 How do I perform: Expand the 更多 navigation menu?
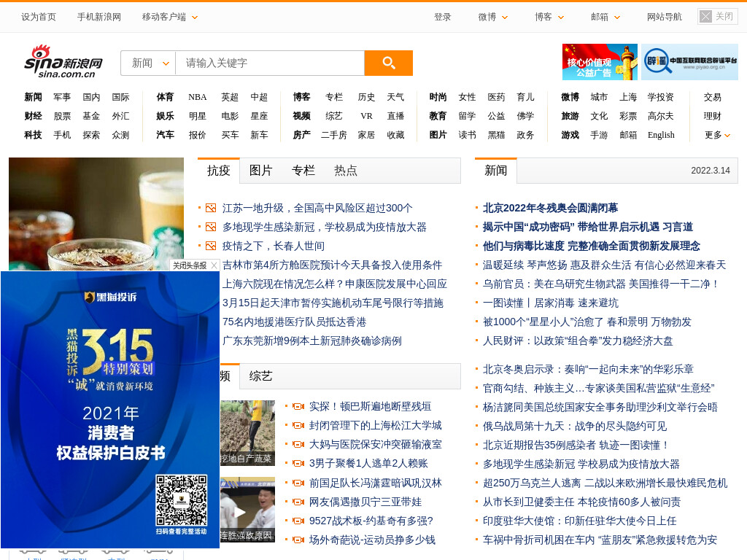(x=718, y=135)
